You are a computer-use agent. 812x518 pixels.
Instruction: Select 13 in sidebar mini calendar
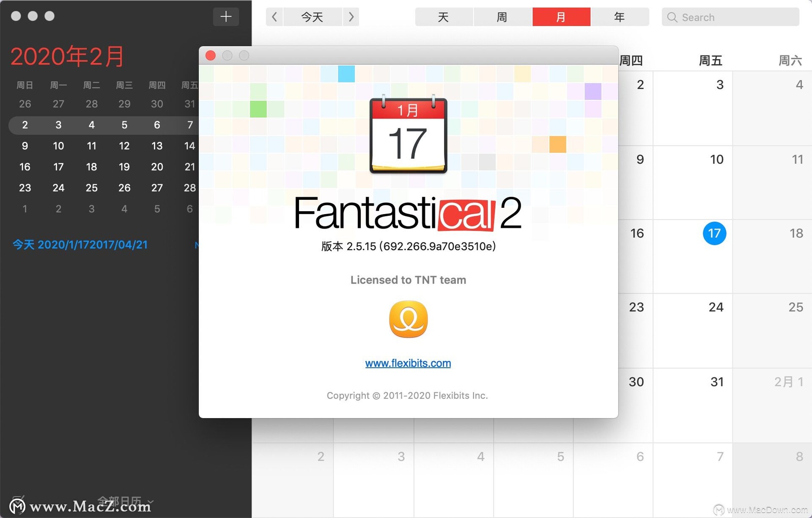pyautogui.click(x=157, y=146)
